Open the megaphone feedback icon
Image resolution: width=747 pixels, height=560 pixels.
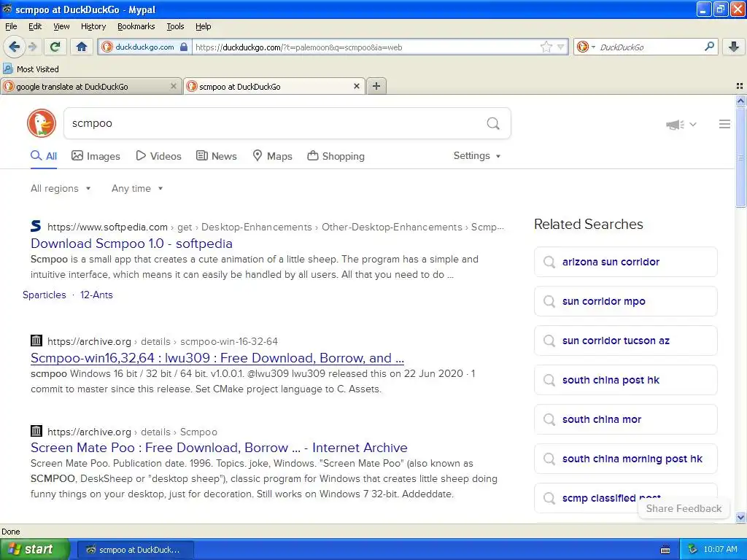click(675, 125)
